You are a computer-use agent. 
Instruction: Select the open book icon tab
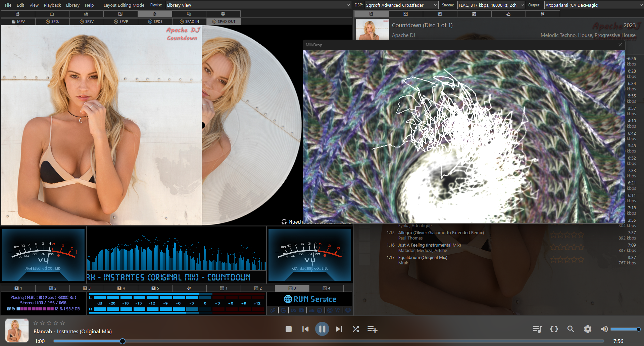pyautogui.click(x=52, y=14)
